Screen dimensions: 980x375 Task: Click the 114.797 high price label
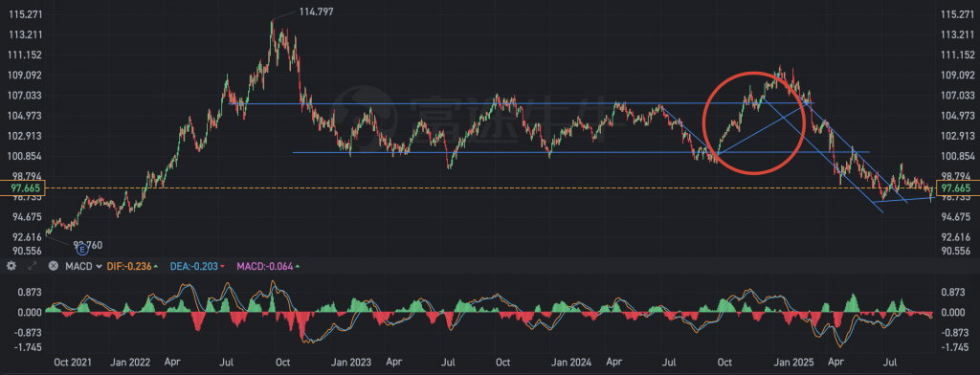click(317, 11)
